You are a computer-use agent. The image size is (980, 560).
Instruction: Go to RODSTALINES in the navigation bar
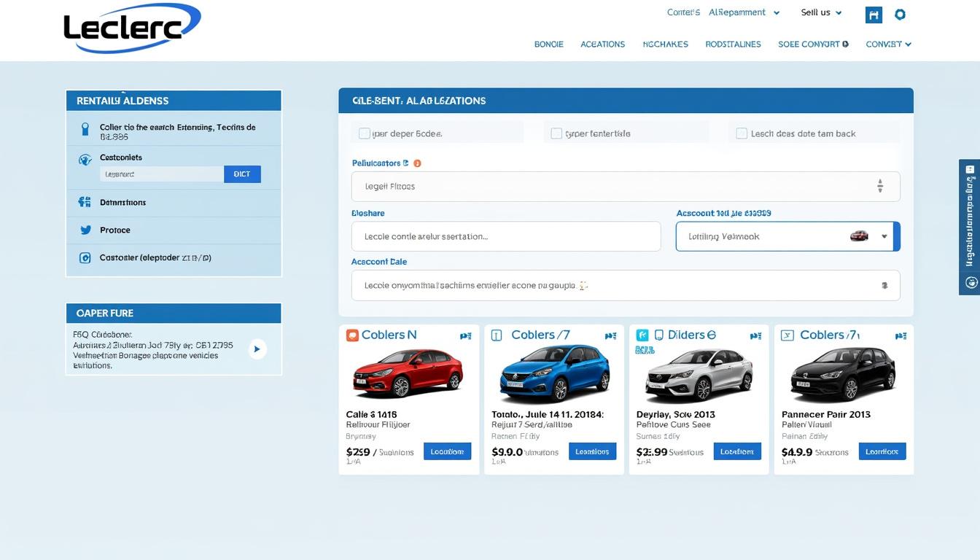click(733, 44)
